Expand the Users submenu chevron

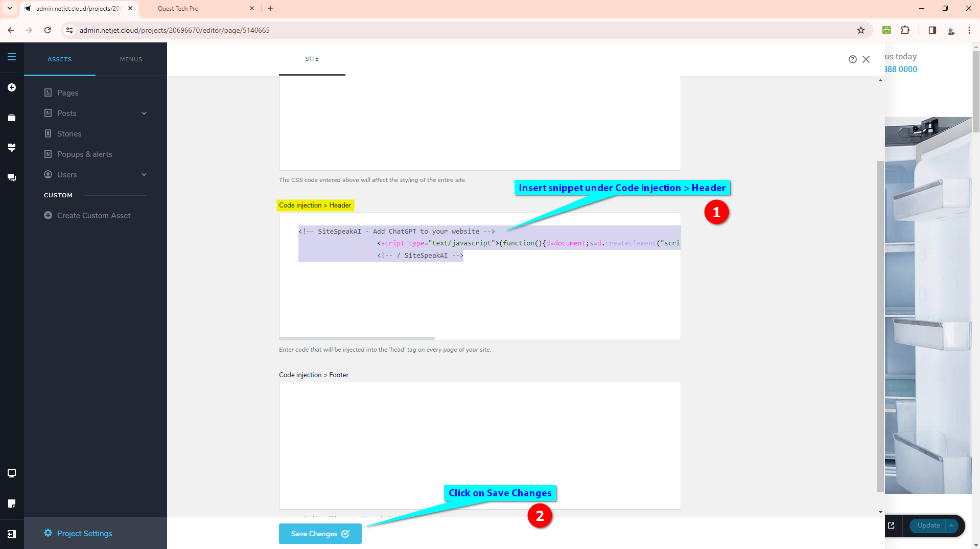pos(144,175)
